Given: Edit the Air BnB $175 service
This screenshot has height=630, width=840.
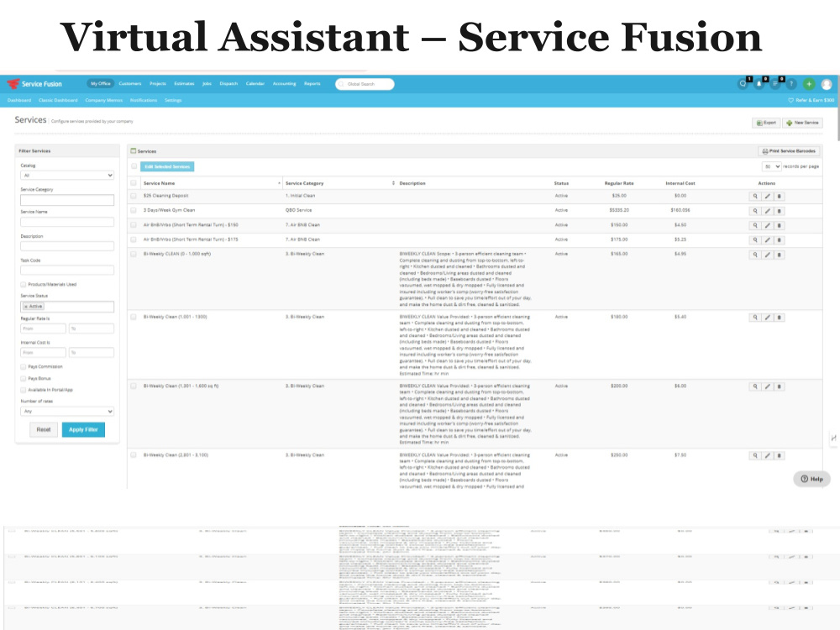Looking at the screenshot, I should (767, 240).
